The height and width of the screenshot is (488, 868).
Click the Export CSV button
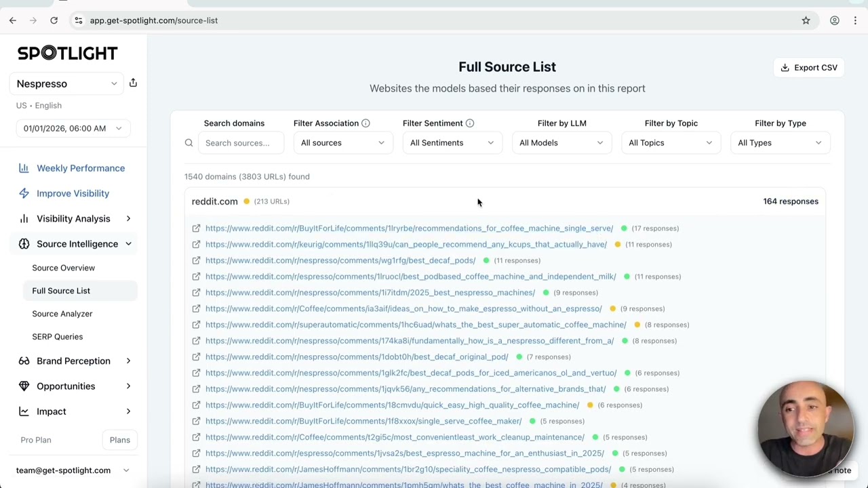tap(808, 68)
